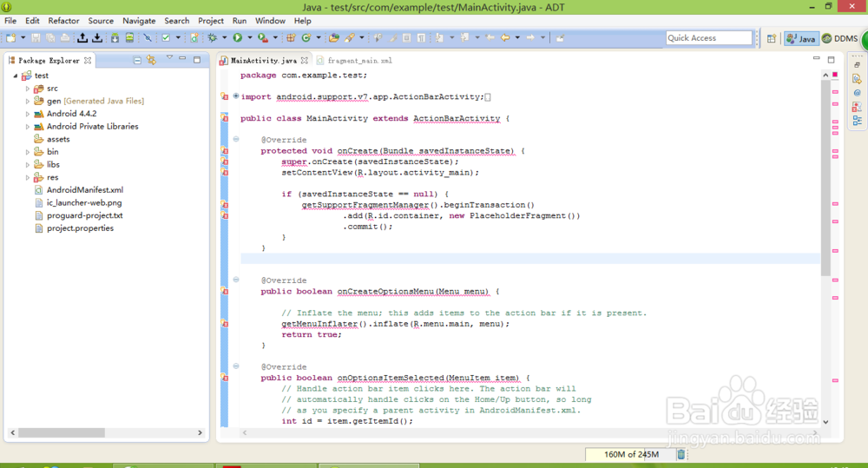
Task: Open the Window menu
Action: pos(270,21)
